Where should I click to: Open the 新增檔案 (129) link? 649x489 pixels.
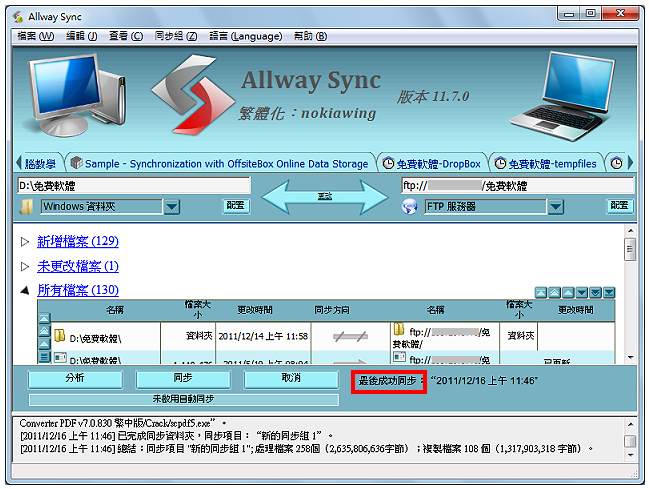78,241
